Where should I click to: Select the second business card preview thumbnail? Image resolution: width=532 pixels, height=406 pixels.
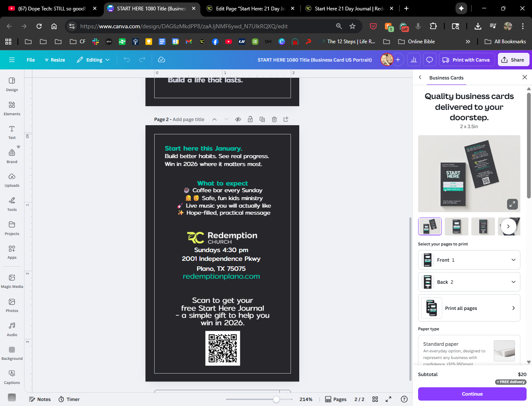pyautogui.click(x=456, y=227)
